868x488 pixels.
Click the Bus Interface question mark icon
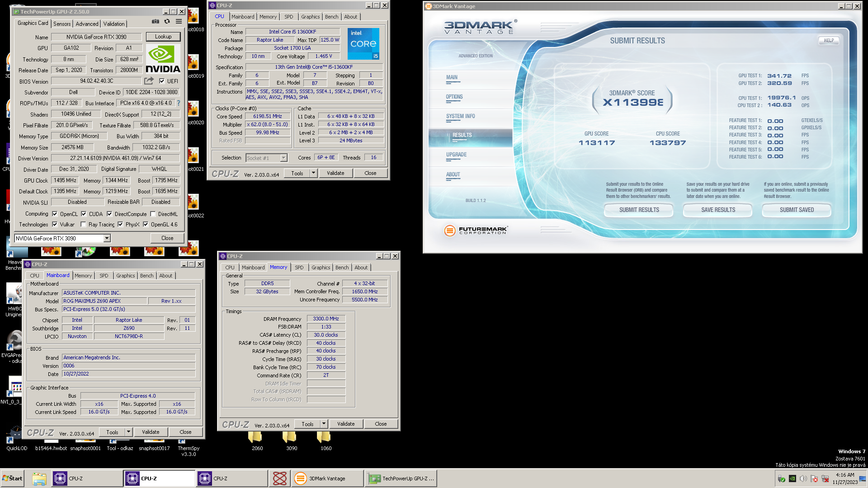(179, 103)
